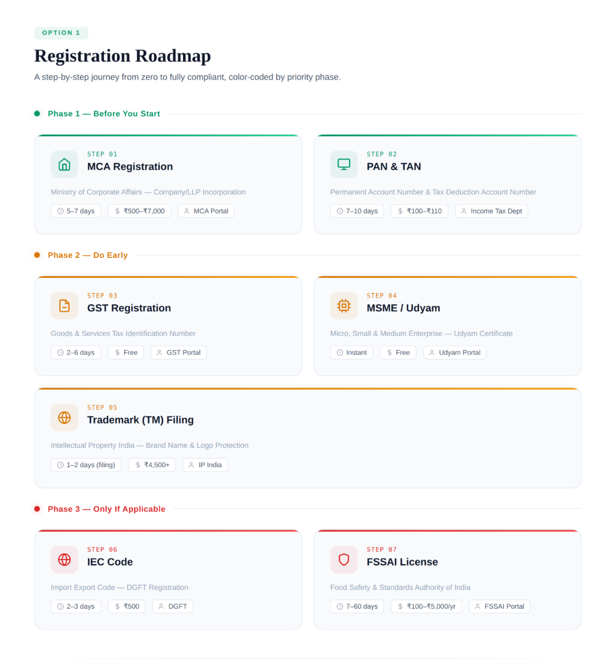Image resolution: width=616 pixels, height=672 pixels.
Task: Toggle the red Phase 3 indicator dot
Action: coord(37,509)
